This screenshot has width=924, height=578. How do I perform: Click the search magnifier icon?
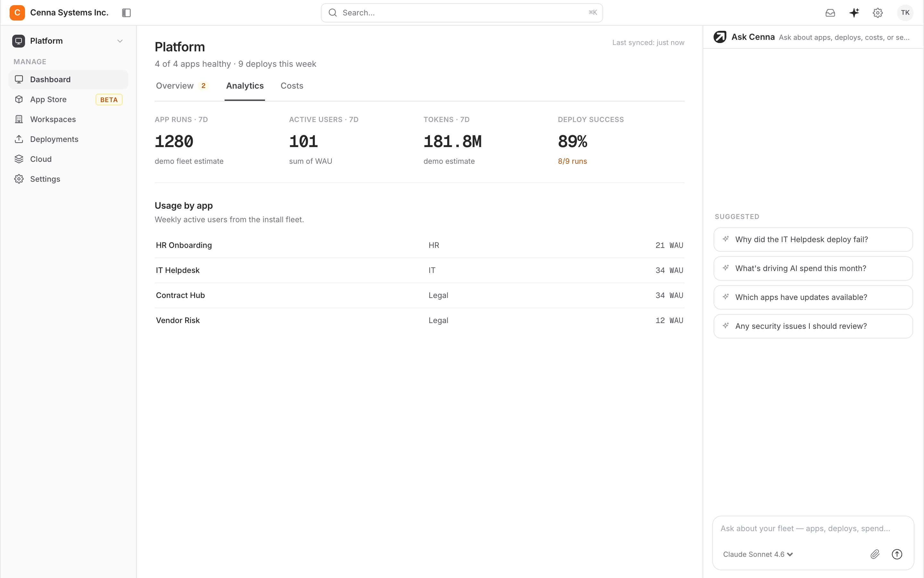tap(333, 13)
